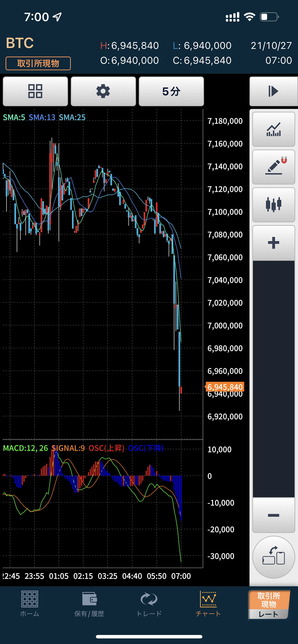Image resolution: width=298 pixels, height=644 pixels.
Task: Tap the L: 6,940,000 low value
Action: 202,46
